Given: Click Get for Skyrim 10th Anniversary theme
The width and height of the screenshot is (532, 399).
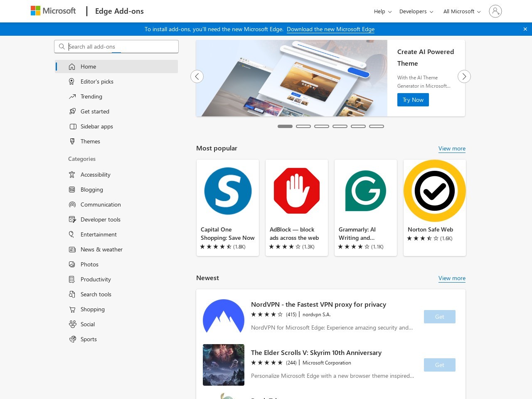Looking at the screenshot, I should tap(440, 365).
